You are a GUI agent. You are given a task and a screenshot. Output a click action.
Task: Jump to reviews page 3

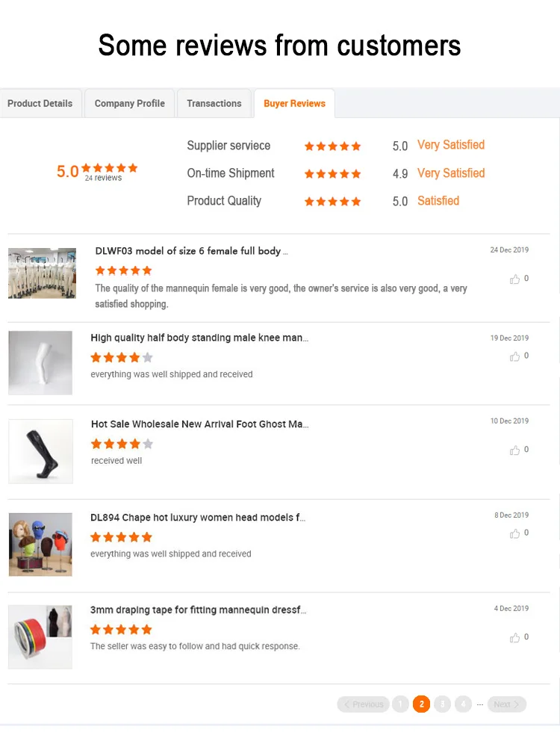tap(442, 704)
